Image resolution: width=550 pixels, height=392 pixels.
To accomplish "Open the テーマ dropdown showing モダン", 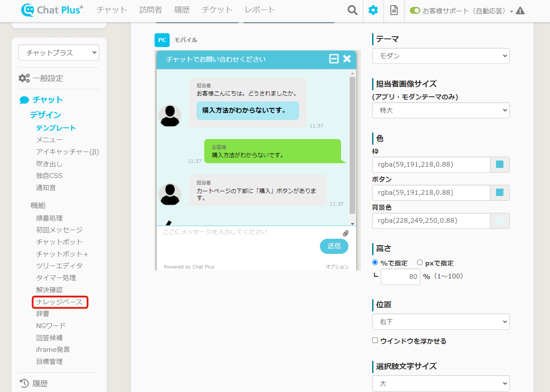I will [x=441, y=56].
